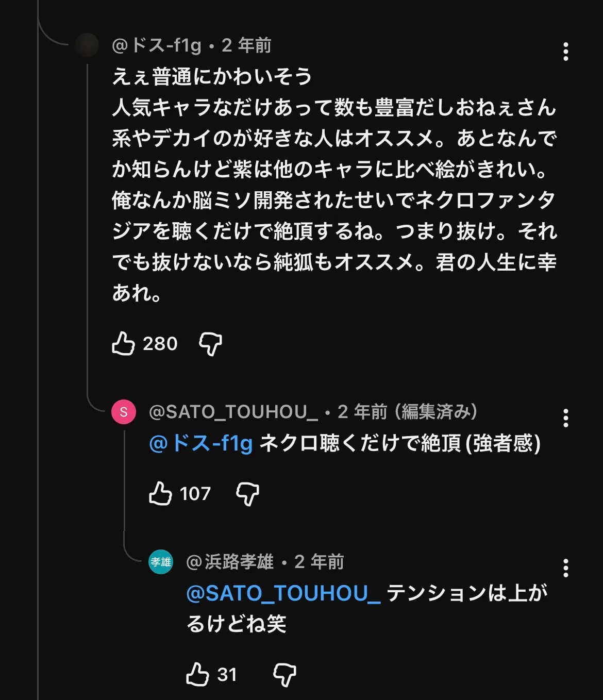Like 浜路孝雄's reply with 31 likes
This screenshot has width=603, height=700.
(197, 674)
